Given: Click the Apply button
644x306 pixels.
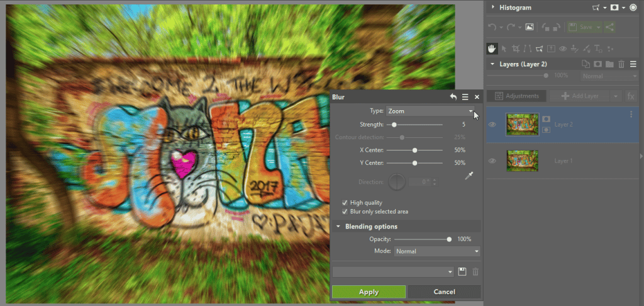Looking at the screenshot, I should coord(369,292).
